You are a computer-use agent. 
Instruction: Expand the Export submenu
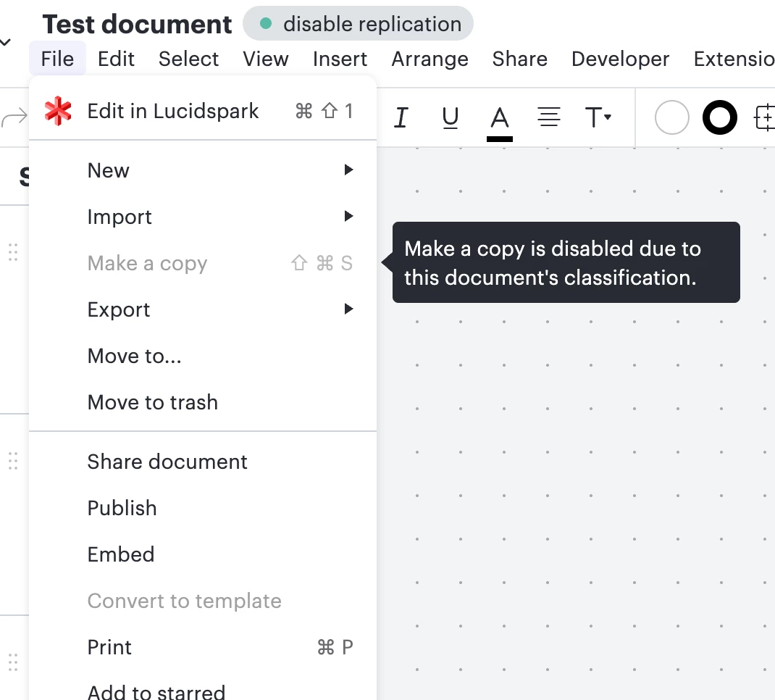[x=203, y=309]
